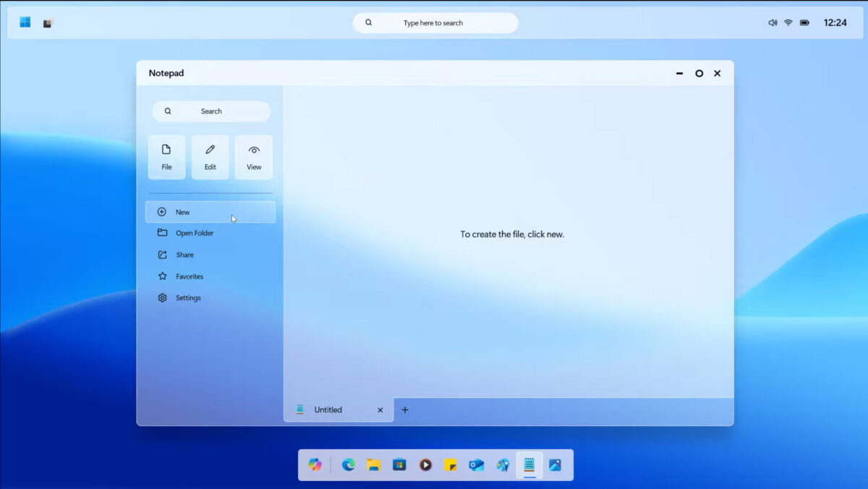Click the Search field in Notepad sidebar

click(x=210, y=111)
